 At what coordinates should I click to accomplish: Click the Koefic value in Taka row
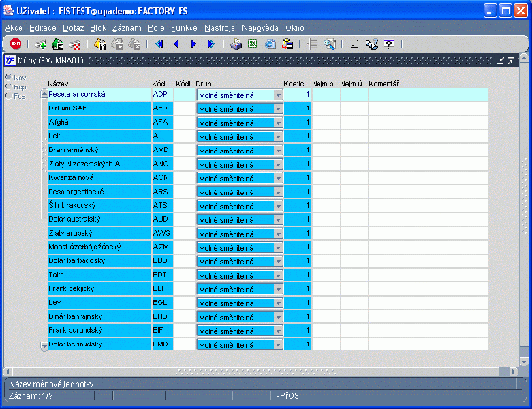click(x=298, y=275)
